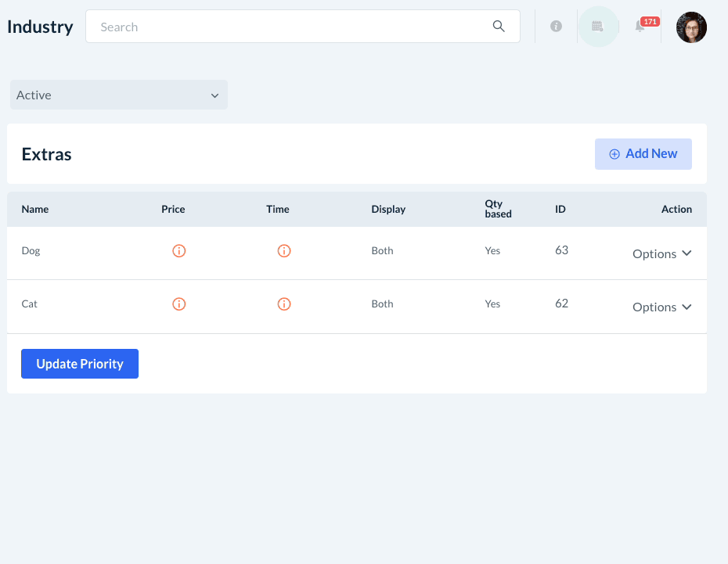Focus the Search input field
The image size is (728, 564).
[x=290, y=27]
